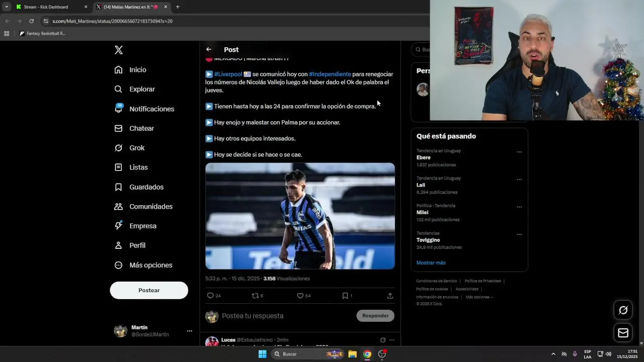Screen dimensions: 644x362
Task: Expand Más opciones menu
Action: tap(144, 265)
